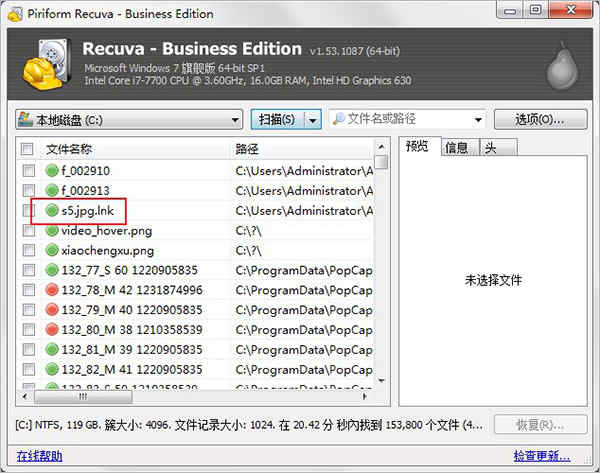Click the magnifier icon in filename search box
Screen dimensions: 600x473
[338, 119]
